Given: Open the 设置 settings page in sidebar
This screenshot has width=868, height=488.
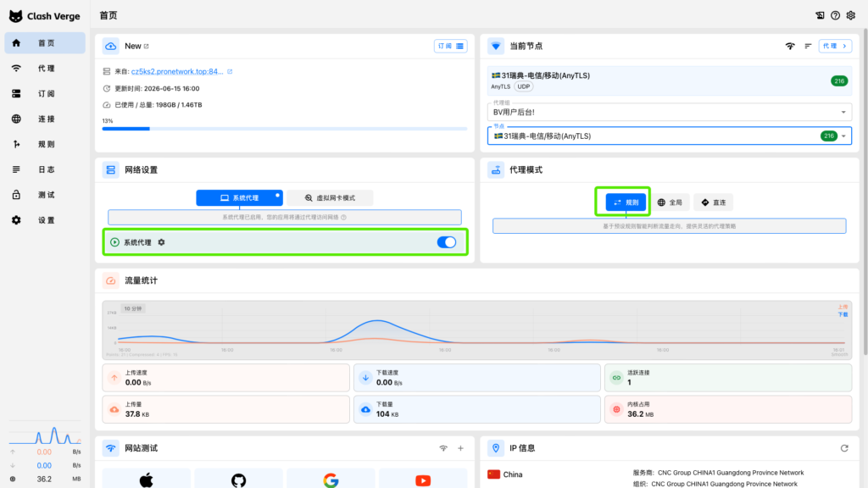Looking at the screenshot, I should tap(45, 220).
